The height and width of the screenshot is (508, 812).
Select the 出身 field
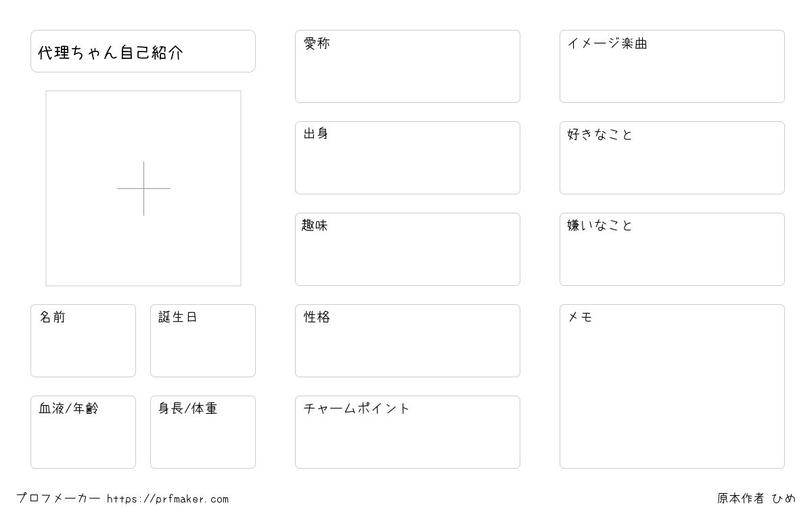407,158
